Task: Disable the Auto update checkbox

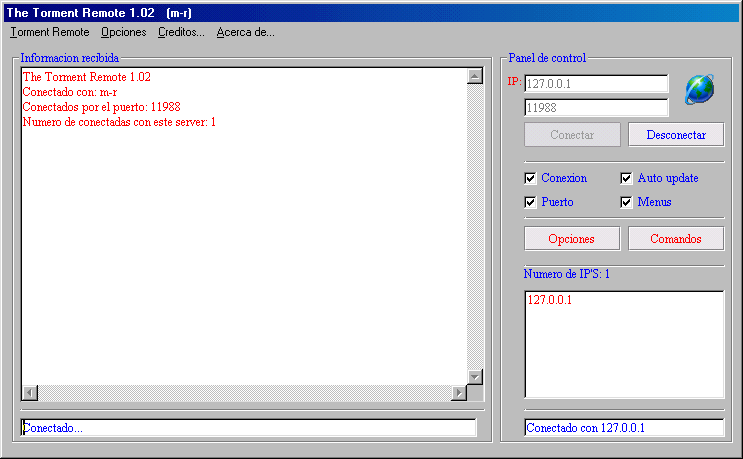Action: pyautogui.click(x=627, y=179)
